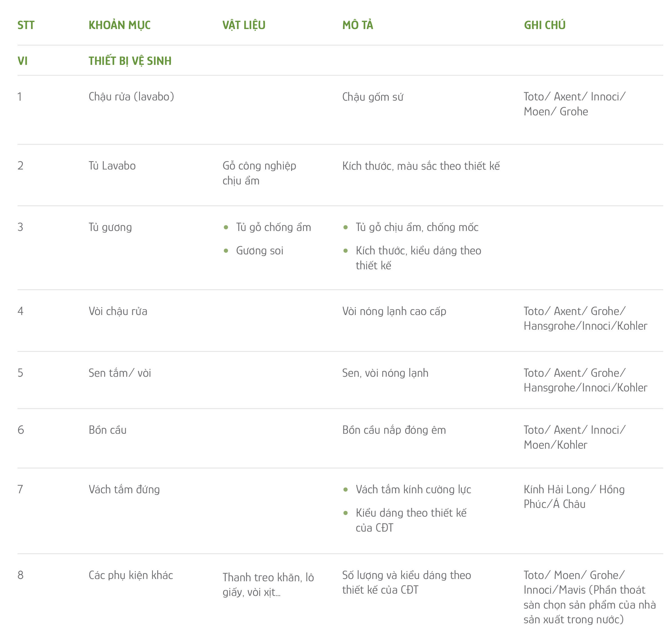Click the Gỗ công nghiệp chịu ẩm cell

(259, 173)
